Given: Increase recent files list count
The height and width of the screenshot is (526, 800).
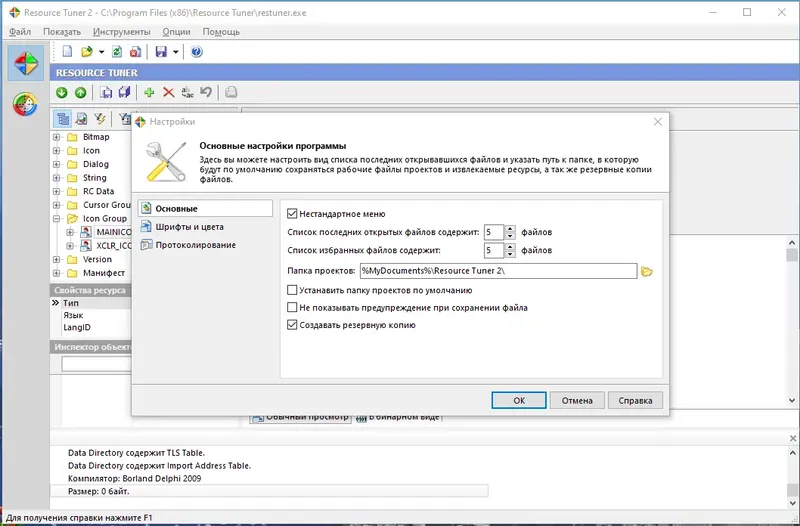Looking at the screenshot, I should tap(510, 229).
